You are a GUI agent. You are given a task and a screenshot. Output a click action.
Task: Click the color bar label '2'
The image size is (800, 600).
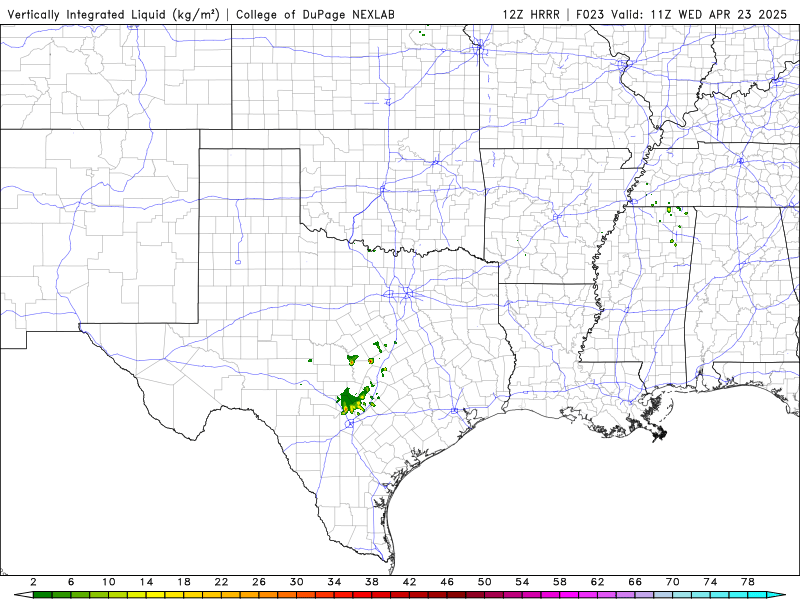point(34,582)
